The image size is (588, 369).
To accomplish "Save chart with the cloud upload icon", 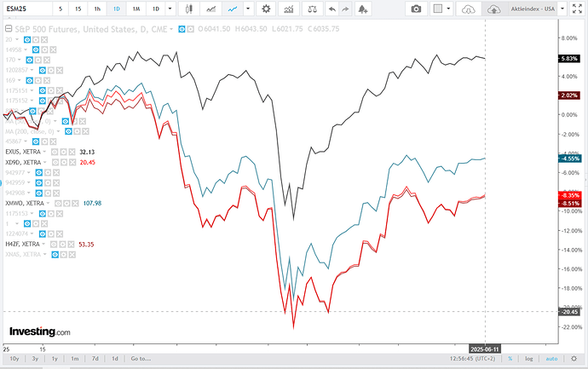I will [494, 9].
